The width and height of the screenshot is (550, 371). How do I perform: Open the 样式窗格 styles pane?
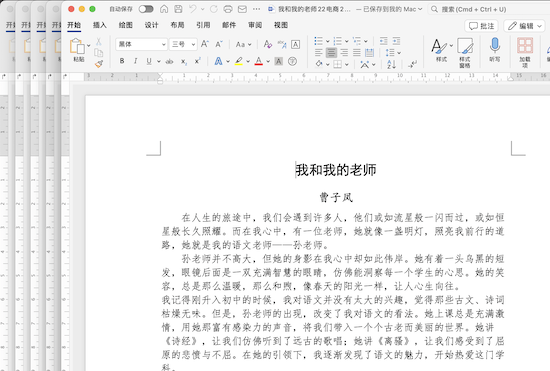(465, 53)
